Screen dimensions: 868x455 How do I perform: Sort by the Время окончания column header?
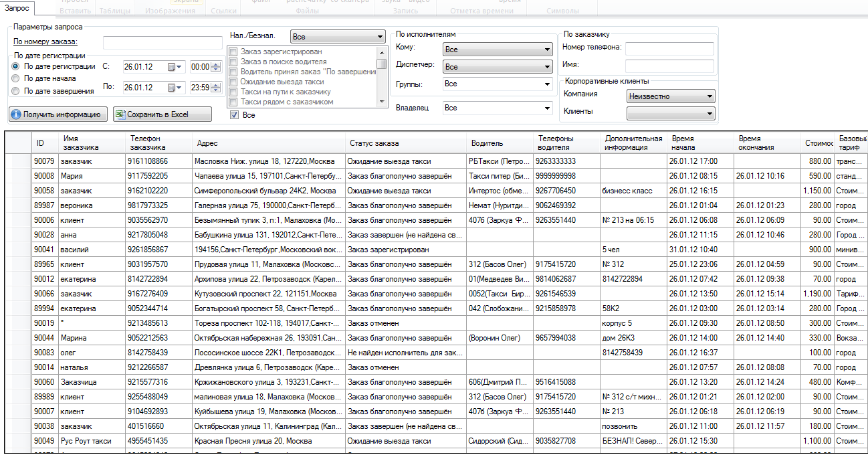(x=767, y=143)
